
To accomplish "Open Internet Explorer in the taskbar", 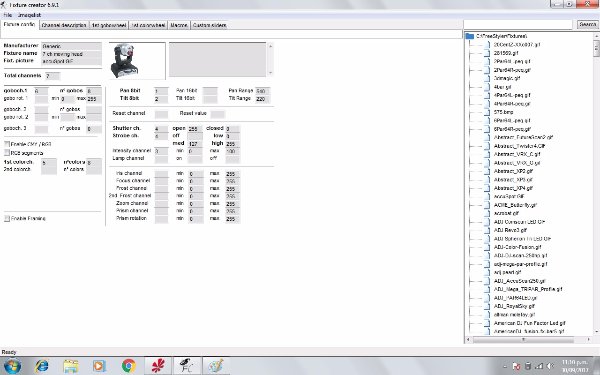I will pos(41,366).
